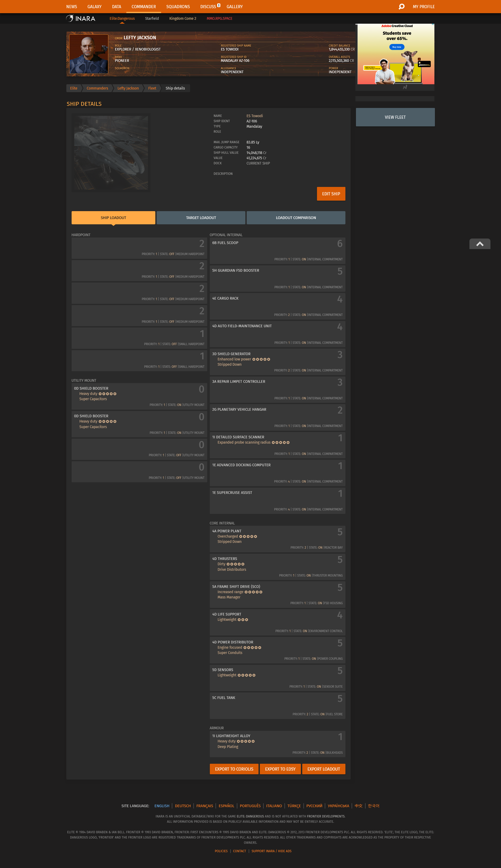Click the 1E ADVANCED DOCKING COMPUTER module
The image size is (501, 868).
[x=277, y=473]
